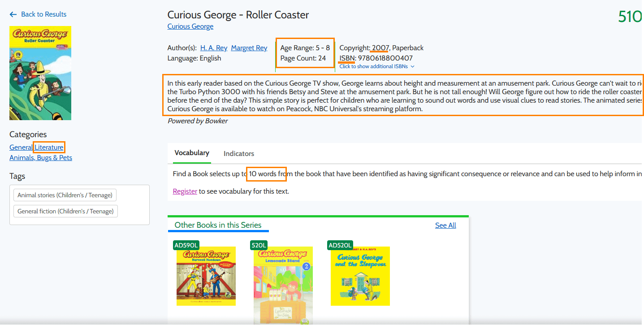Click the AD590L Lexile badge
This screenshot has height=325, width=644.
click(x=186, y=245)
